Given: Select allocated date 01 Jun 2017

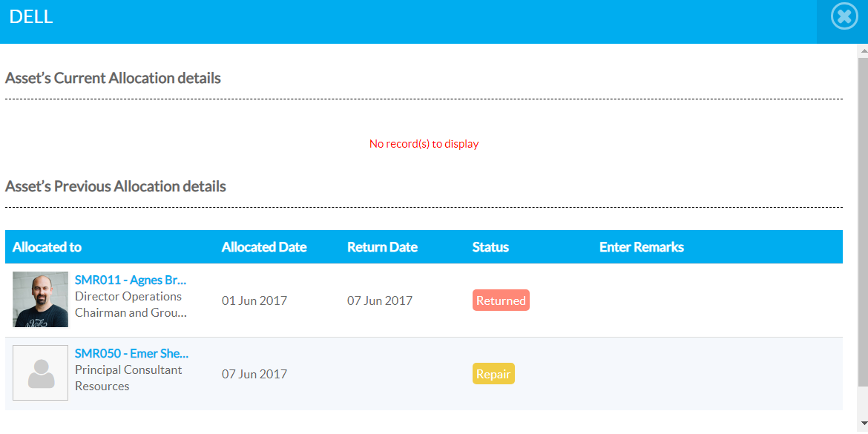Looking at the screenshot, I should 254,301.
